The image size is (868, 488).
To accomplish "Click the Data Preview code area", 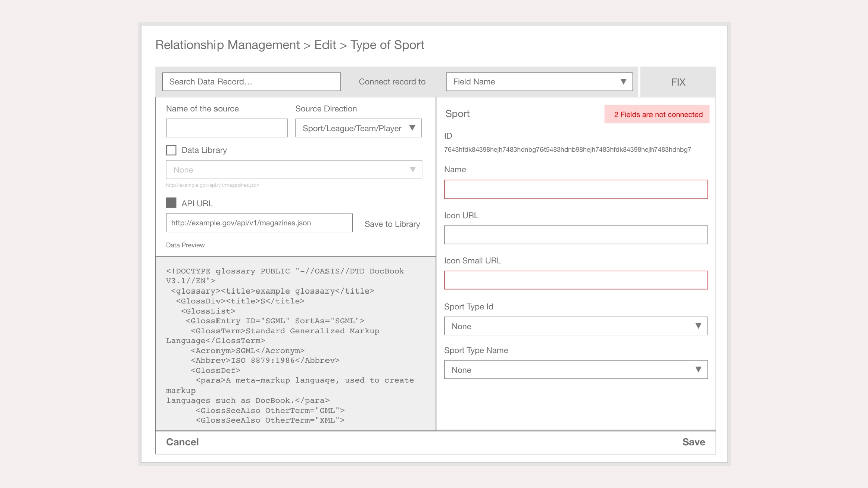I will [x=295, y=344].
